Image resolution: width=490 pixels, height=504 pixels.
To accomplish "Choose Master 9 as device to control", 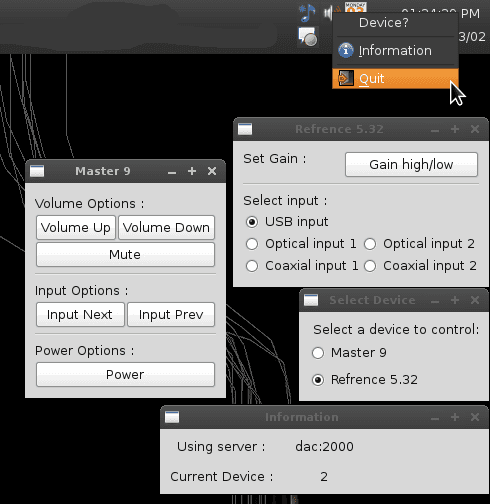I will click(318, 353).
